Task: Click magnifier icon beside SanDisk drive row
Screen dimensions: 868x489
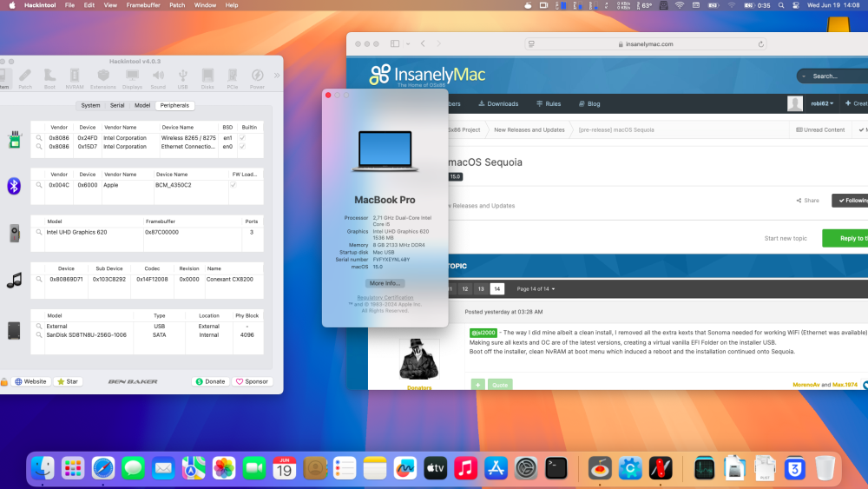Action: 39,335
